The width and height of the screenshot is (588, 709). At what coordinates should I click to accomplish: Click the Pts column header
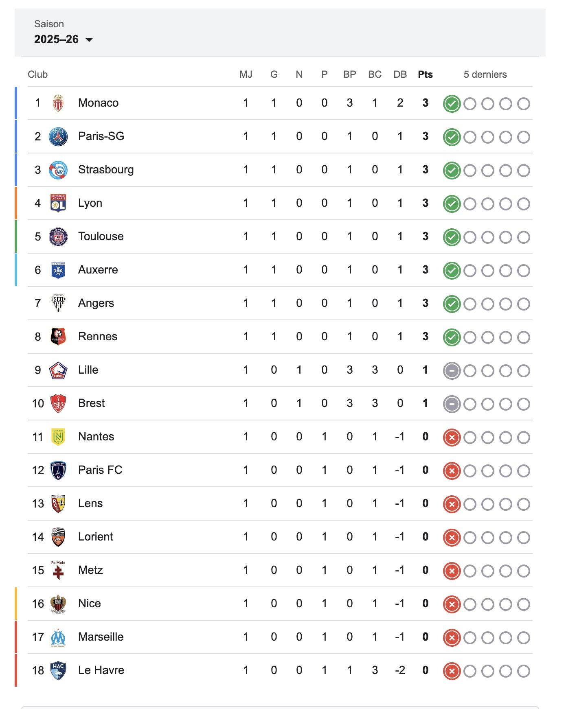point(425,74)
